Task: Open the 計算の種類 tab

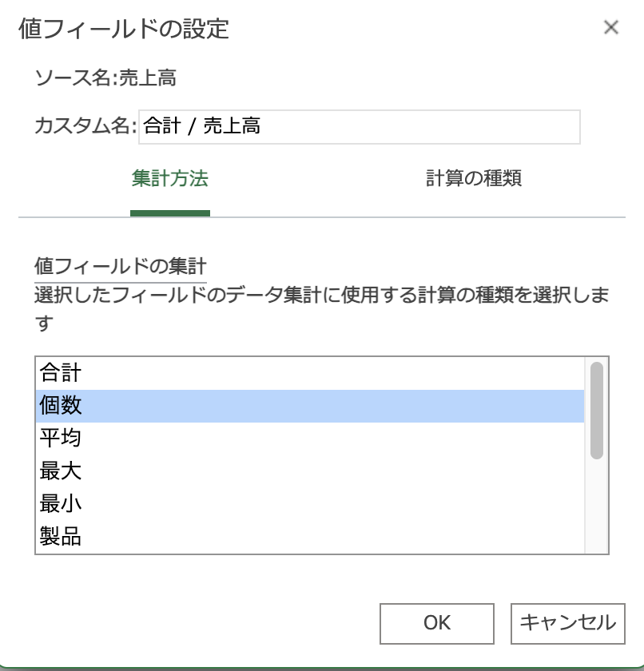Action: coord(474,178)
